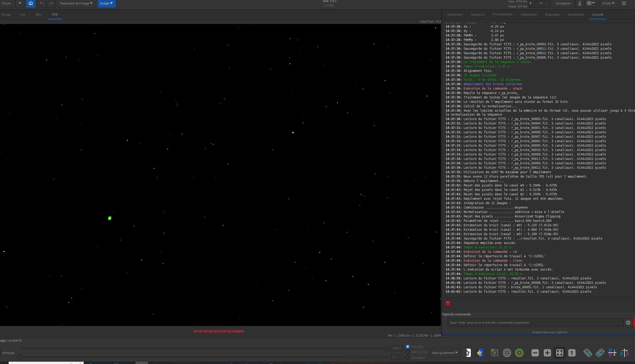Viewport: 635px width, 364px height.
Task: Select the Utilisateur radio option
Action: pos(408,358)
